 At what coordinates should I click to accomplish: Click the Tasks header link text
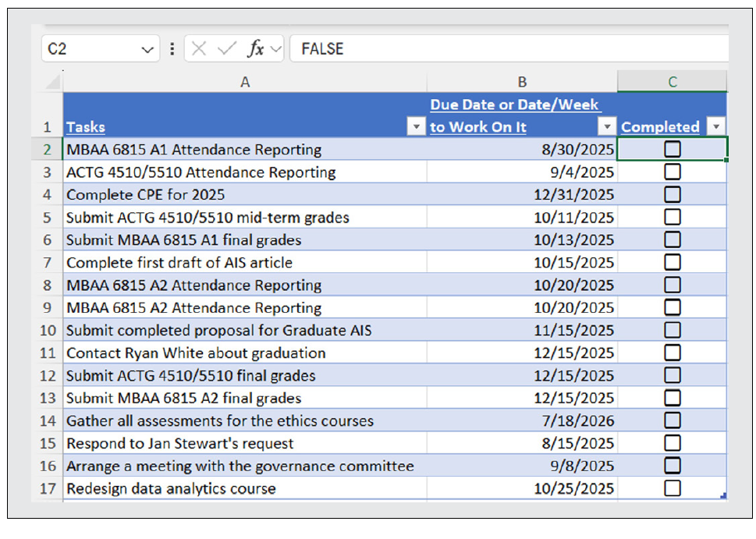coord(86,127)
